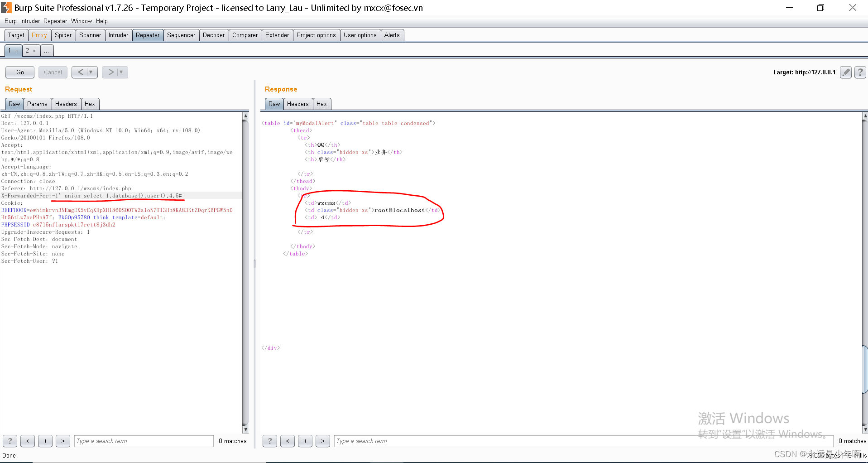Switch response view to Hex
Viewport: 868px width, 463px height.
point(322,104)
